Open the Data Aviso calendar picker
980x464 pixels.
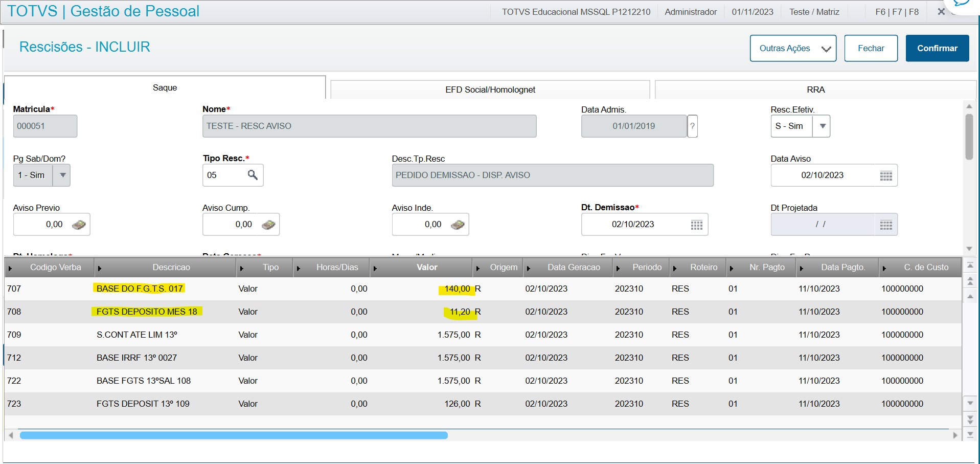pos(886,175)
